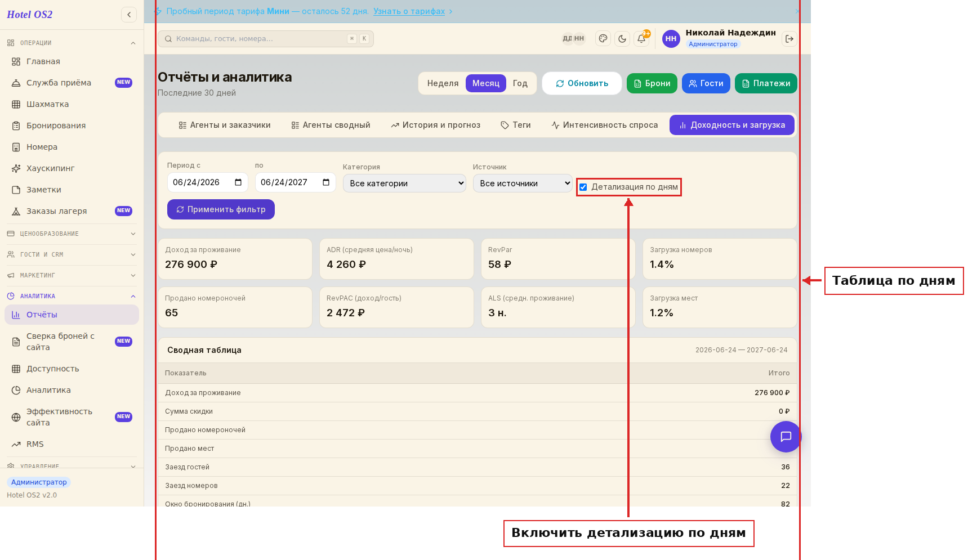Open Узнать о тарифах link
977x560 pixels.
click(x=409, y=11)
